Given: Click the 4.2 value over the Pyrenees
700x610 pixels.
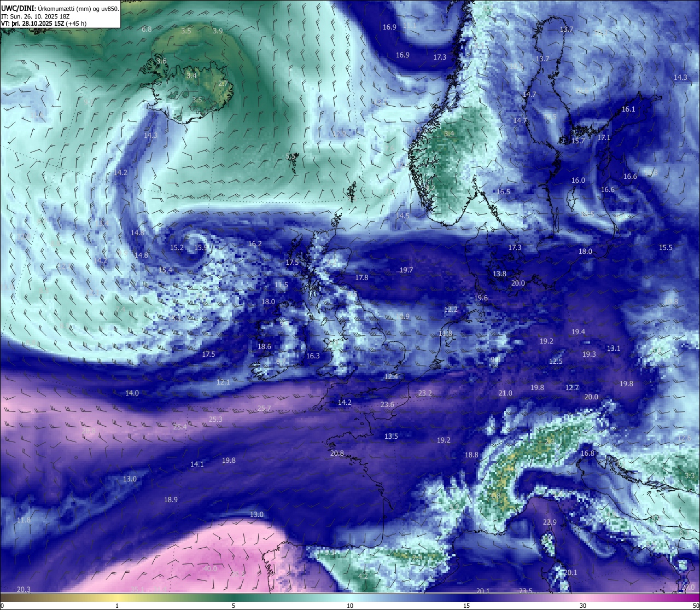Looking at the screenshot, I should tap(363, 577).
